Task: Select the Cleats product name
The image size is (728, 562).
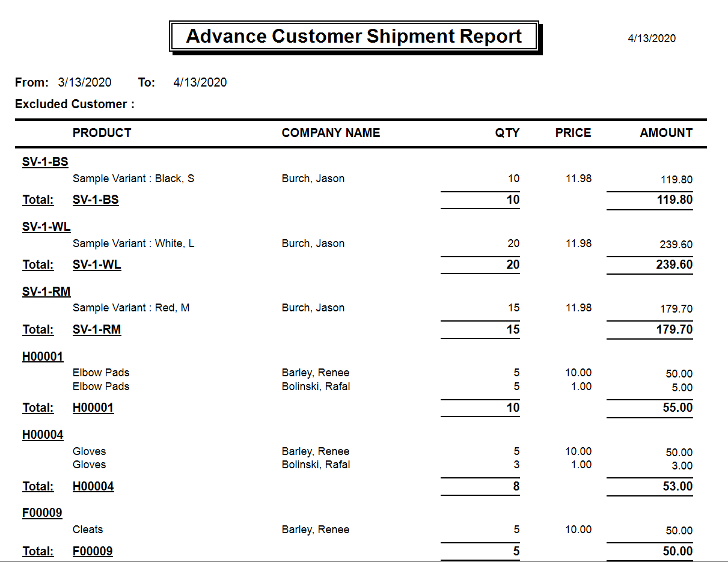Action: coord(88,530)
